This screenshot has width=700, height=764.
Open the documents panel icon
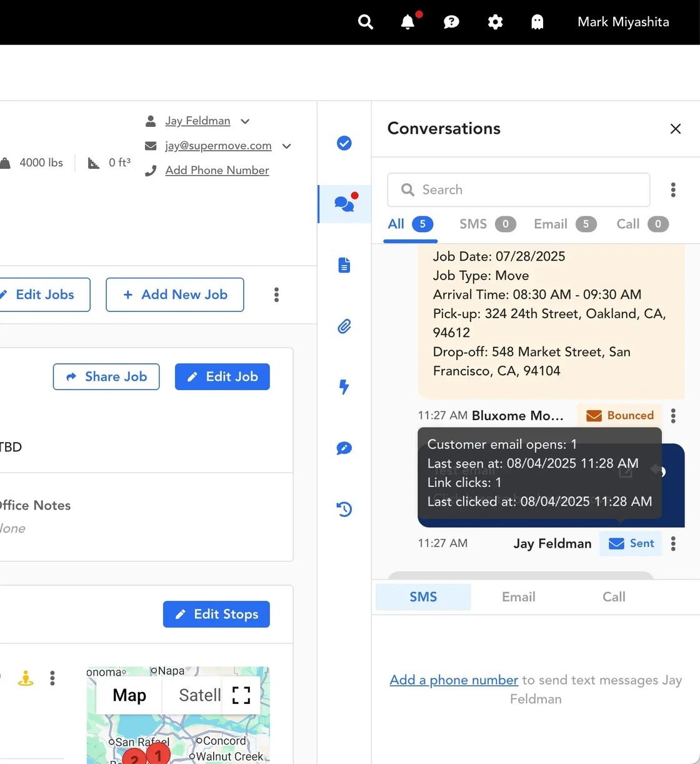344,264
